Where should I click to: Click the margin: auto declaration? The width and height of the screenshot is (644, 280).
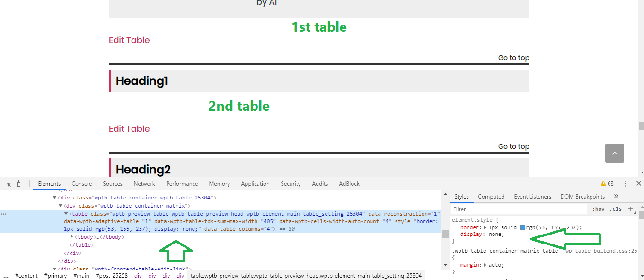tap(482, 265)
